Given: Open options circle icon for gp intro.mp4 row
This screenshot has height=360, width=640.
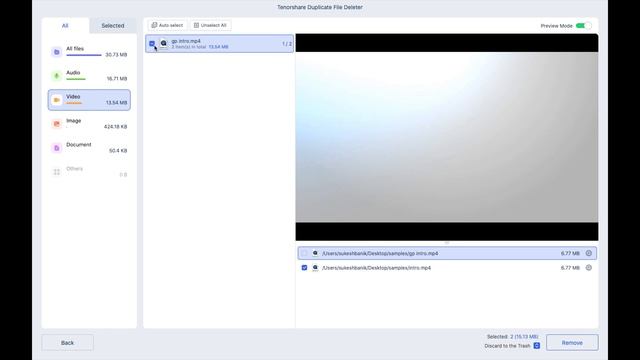Looking at the screenshot, I should tap(589, 253).
